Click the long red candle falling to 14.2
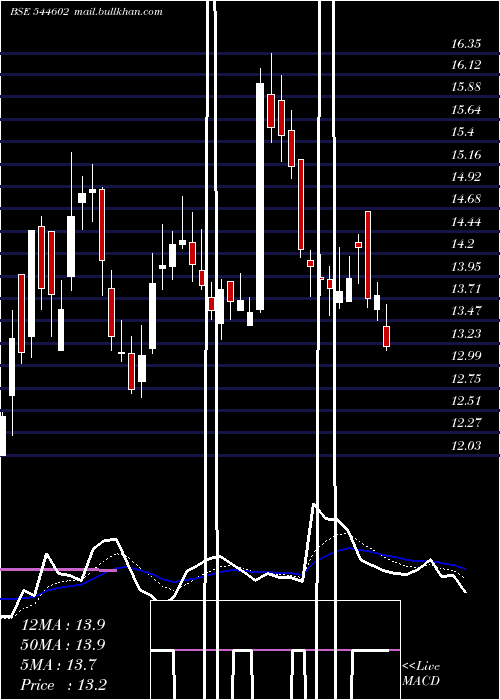Viewport: 500px width, 700px height. [x=301, y=204]
